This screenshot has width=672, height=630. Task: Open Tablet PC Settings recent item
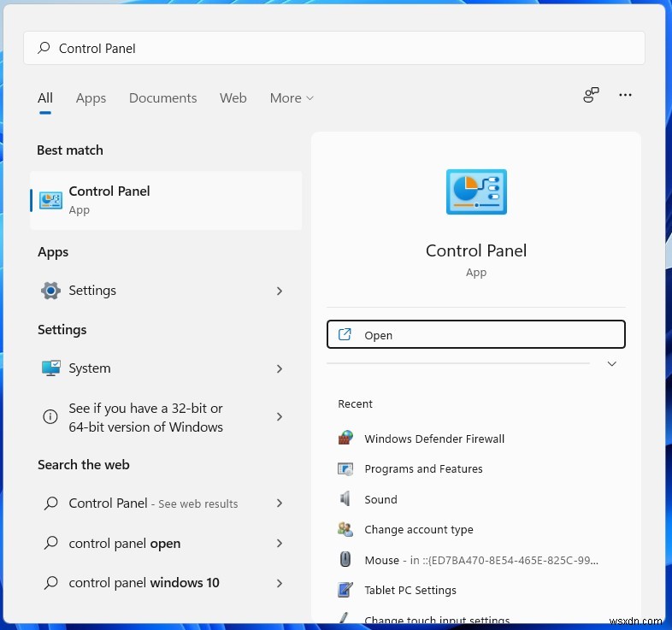coord(410,591)
